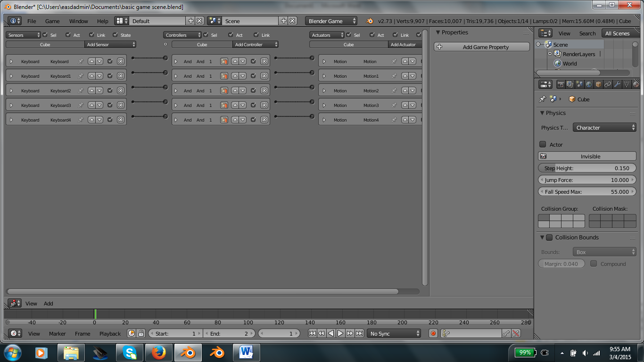Open the Blender Game engine dropdown
Screen dimensions: 644x362
(331, 21)
